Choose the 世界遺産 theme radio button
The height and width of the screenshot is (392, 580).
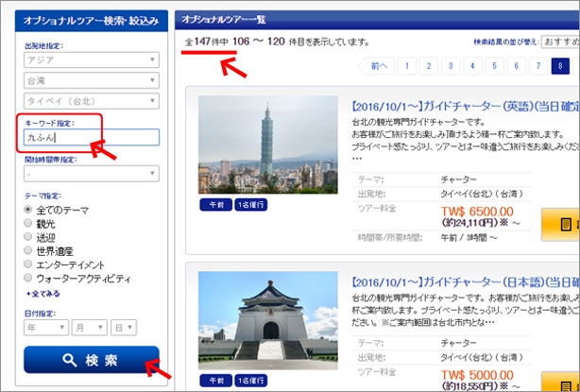(29, 251)
